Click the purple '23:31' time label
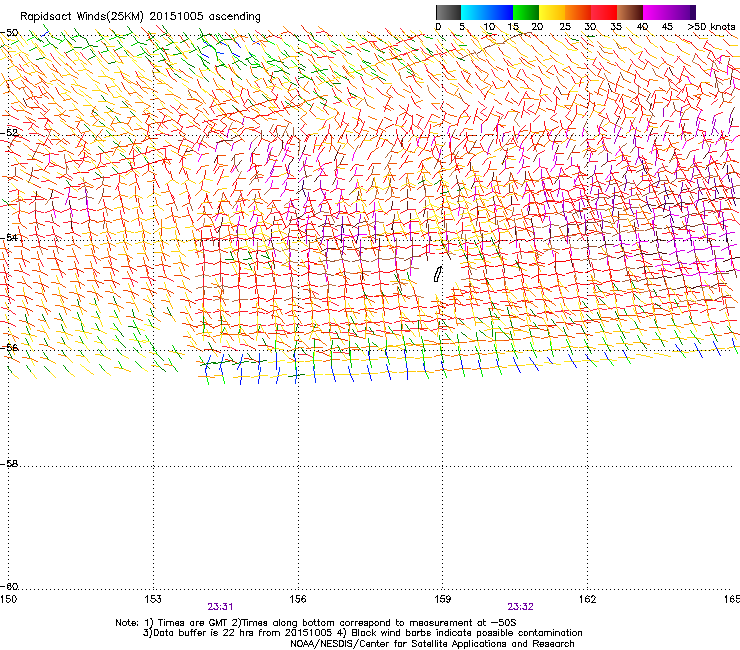Image resolution: width=740 pixels, height=650 pixels. click(220, 607)
